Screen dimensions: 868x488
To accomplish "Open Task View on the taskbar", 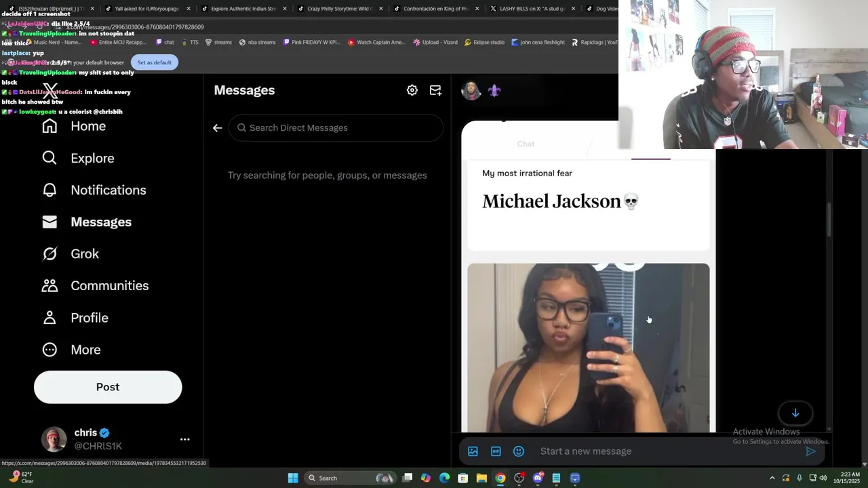I will pyautogui.click(x=407, y=478).
